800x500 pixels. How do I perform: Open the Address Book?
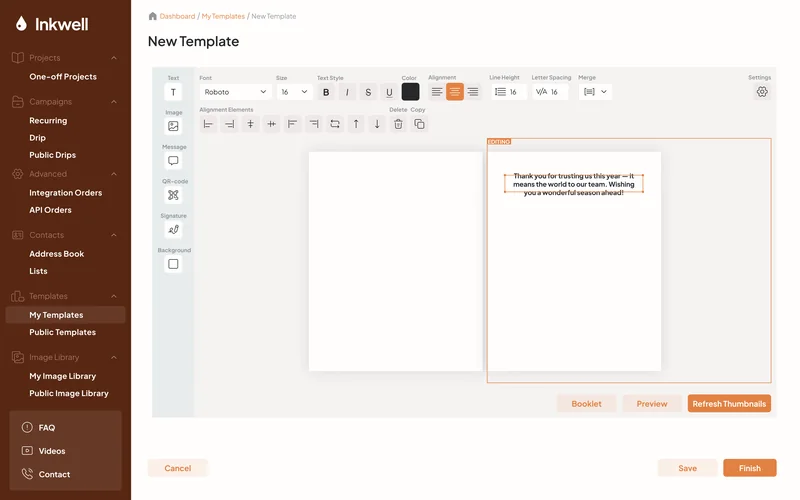(x=57, y=254)
